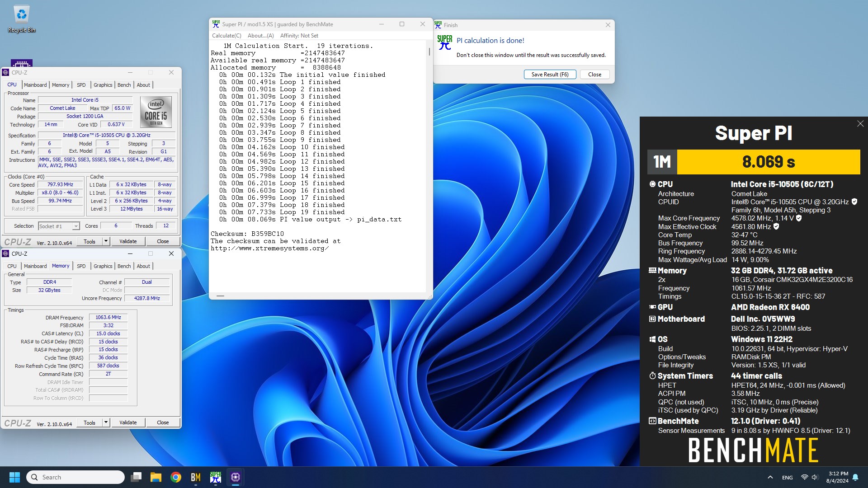Click the DRAM Frequency 1063.6 MHz field
Screen dimensions: 868x488
tap(108, 317)
